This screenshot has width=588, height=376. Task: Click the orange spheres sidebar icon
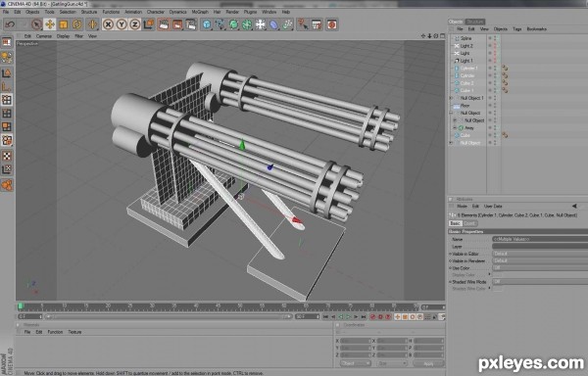[7, 185]
